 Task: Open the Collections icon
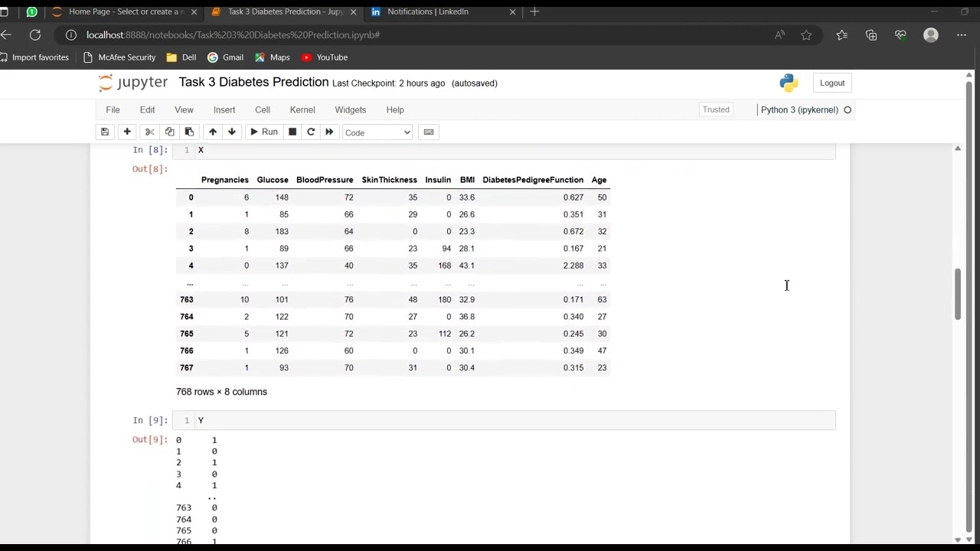click(x=871, y=35)
